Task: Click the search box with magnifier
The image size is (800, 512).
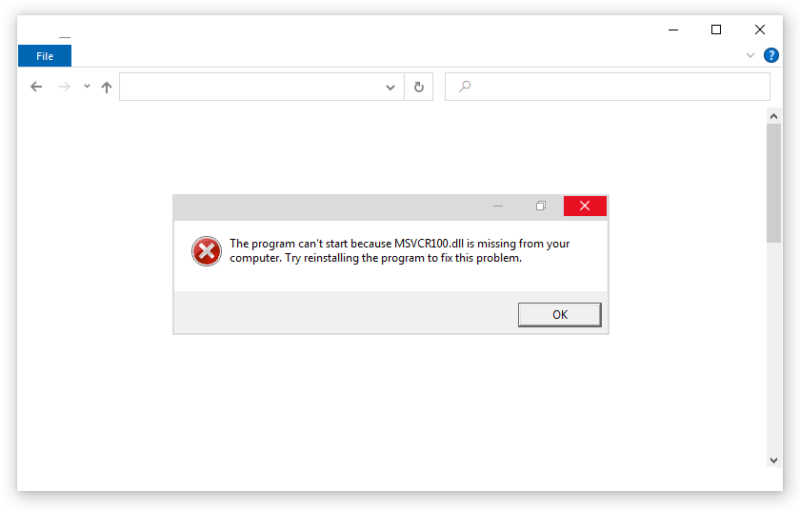Action: 607,87
